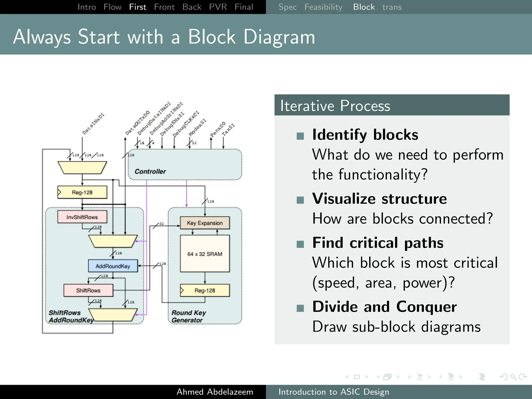Navigate to the Front section
Screen dimensions: 532x399
164,7
